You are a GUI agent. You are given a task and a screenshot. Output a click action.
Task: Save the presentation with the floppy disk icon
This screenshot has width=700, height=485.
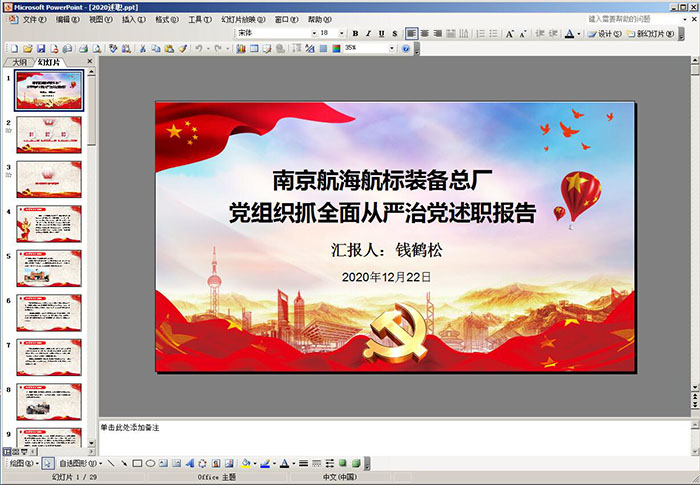click(41, 49)
